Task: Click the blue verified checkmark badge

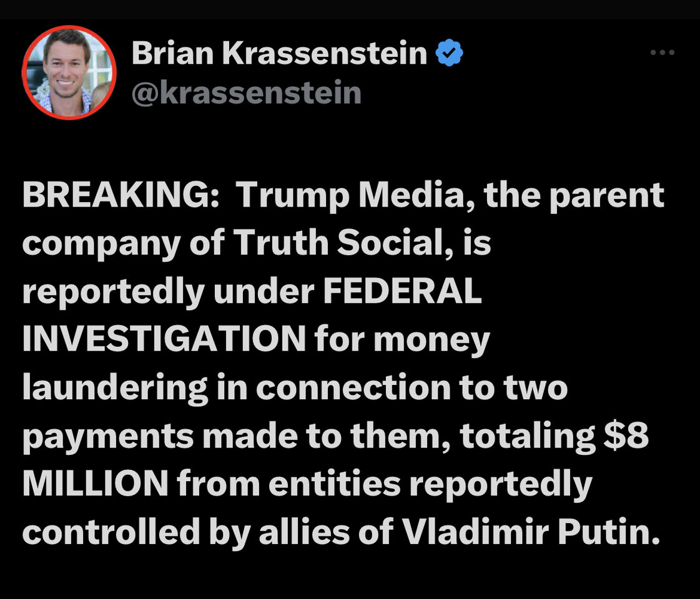Action: point(448,55)
